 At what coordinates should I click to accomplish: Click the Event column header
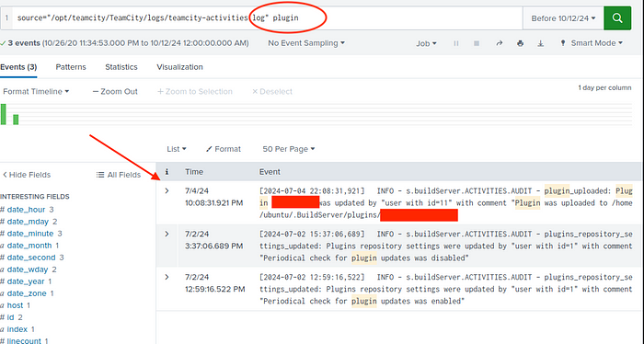point(270,172)
